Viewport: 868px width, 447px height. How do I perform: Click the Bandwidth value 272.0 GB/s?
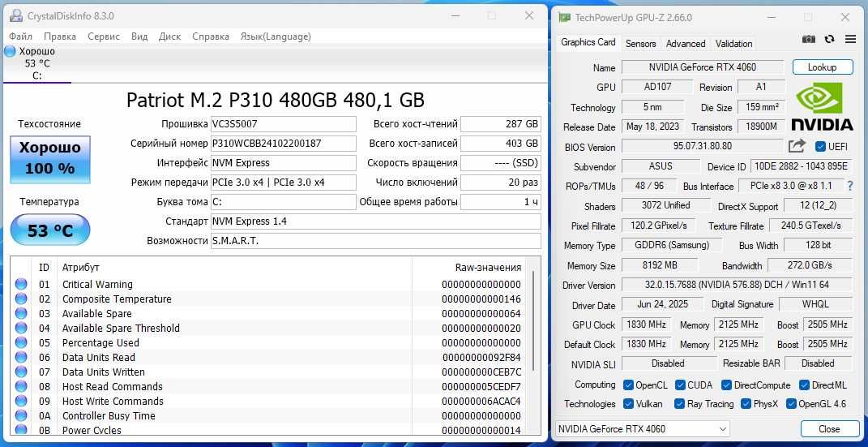click(810, 265)
